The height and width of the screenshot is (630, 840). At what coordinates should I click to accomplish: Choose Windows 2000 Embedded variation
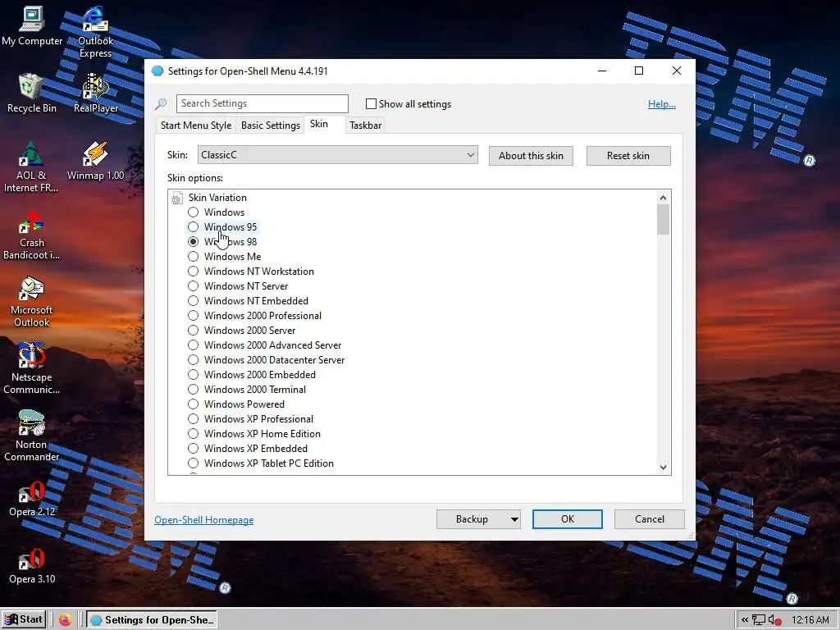[x=193, y=374]
